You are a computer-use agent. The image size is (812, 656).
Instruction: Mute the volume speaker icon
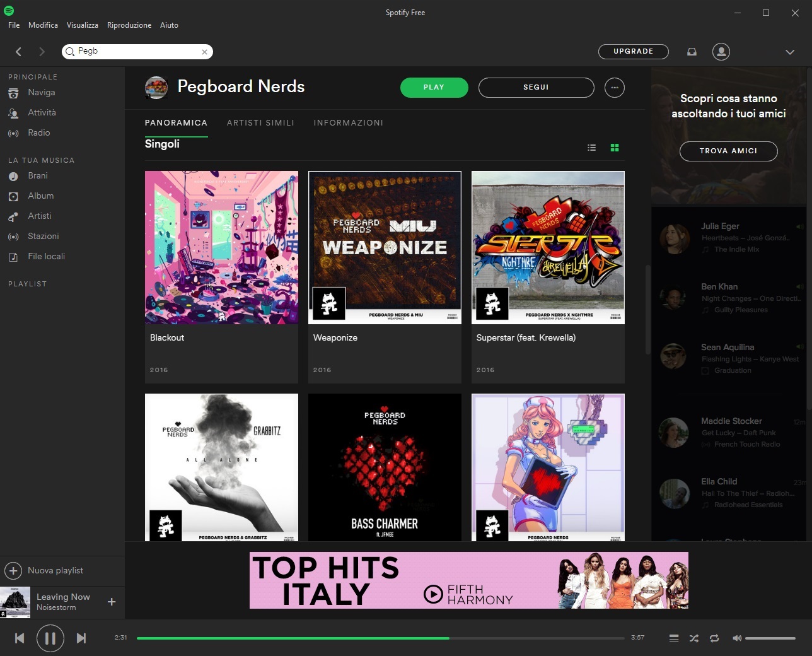click(x=736, y=638)
